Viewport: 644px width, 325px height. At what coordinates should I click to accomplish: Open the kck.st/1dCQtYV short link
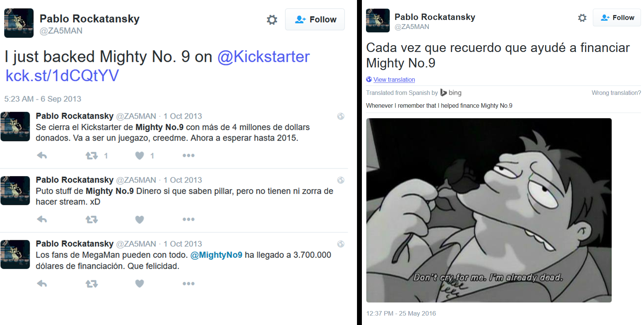[x=62, y=76]
